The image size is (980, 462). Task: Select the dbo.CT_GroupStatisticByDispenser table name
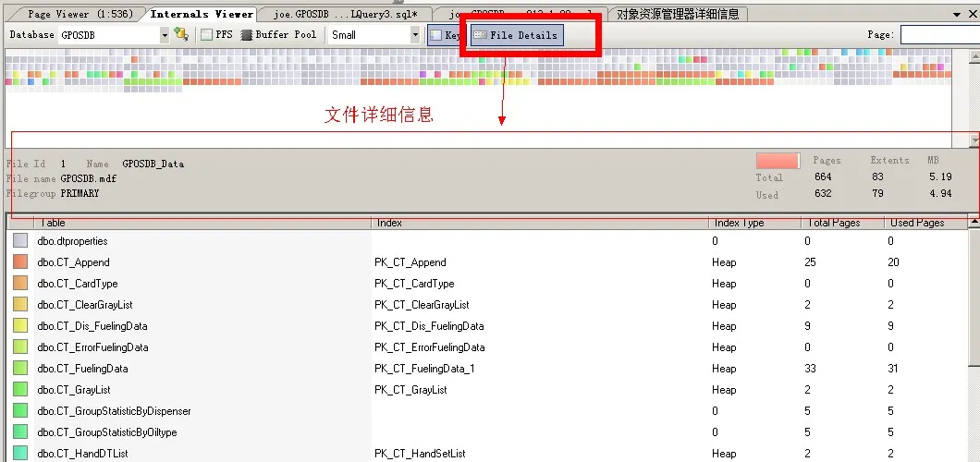(x=115, y=411)
